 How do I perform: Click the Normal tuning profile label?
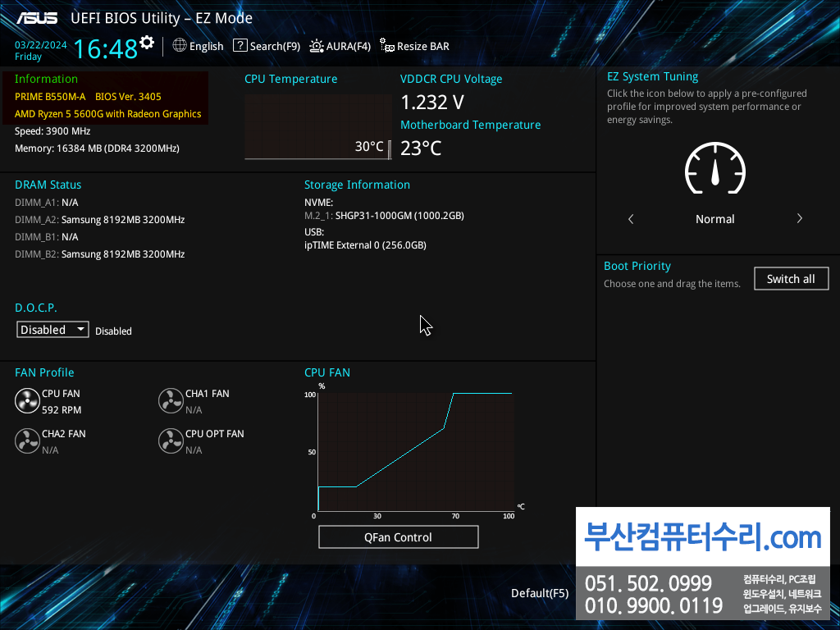pos(715,219)
